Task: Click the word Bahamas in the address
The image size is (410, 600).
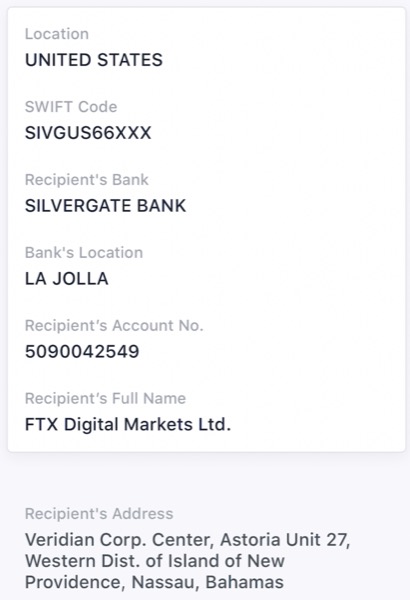Action: (x=245, y=582)
